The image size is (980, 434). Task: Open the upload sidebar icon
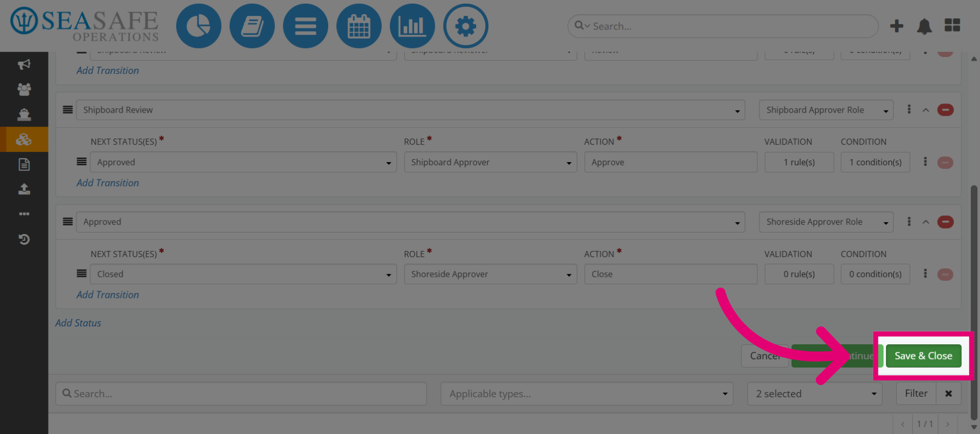[24, 189]
